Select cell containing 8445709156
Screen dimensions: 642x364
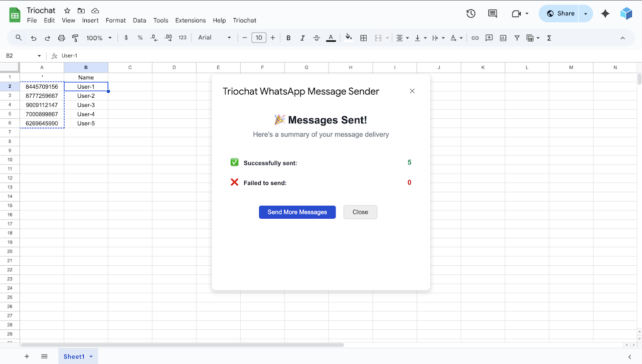(42, 87)
